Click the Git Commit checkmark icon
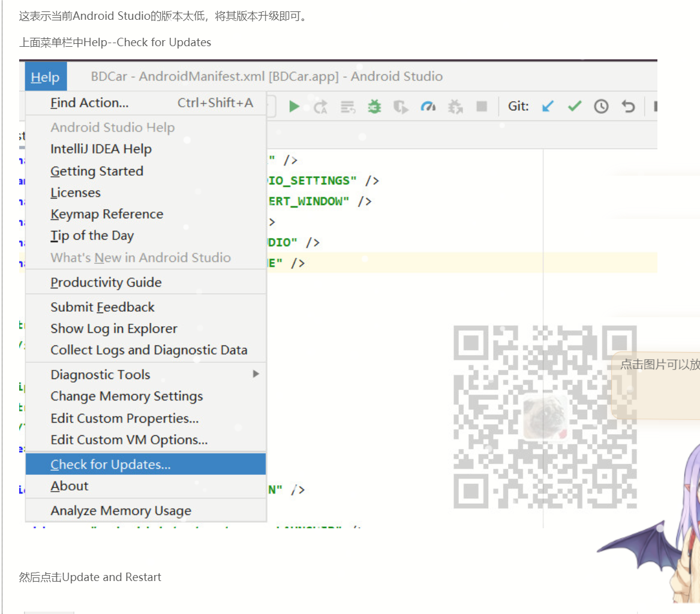 point(575,106)
